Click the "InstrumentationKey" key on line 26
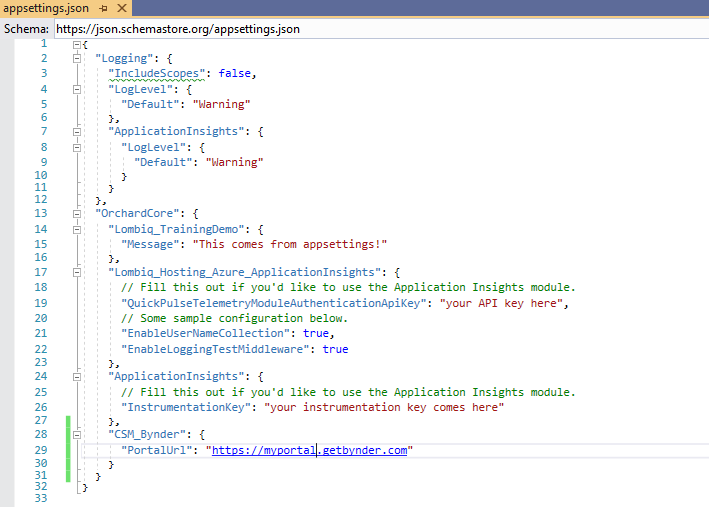Viewport: 709px width, 507px height. 186,407
